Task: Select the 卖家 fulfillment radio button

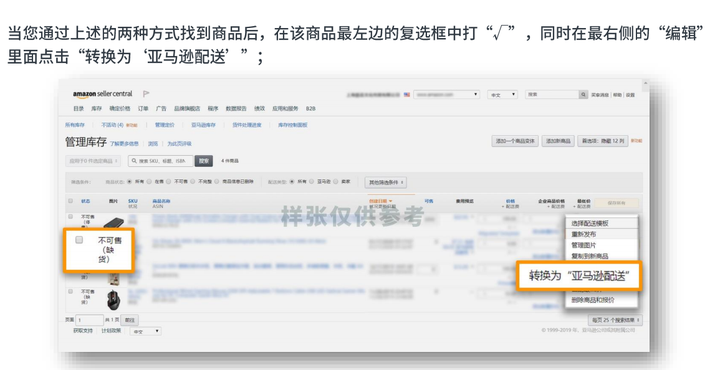Action: [335, 182]
